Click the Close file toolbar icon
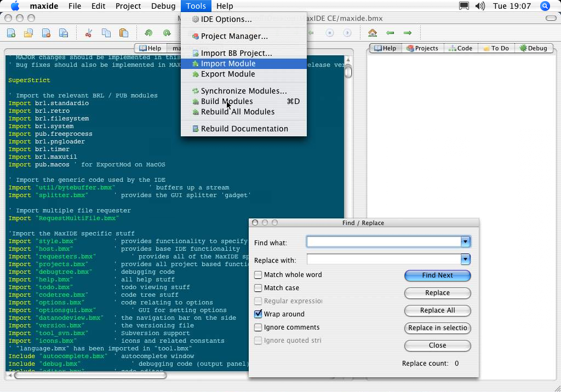The width and height of the screenshot is (561, 392). click(46, 33)
